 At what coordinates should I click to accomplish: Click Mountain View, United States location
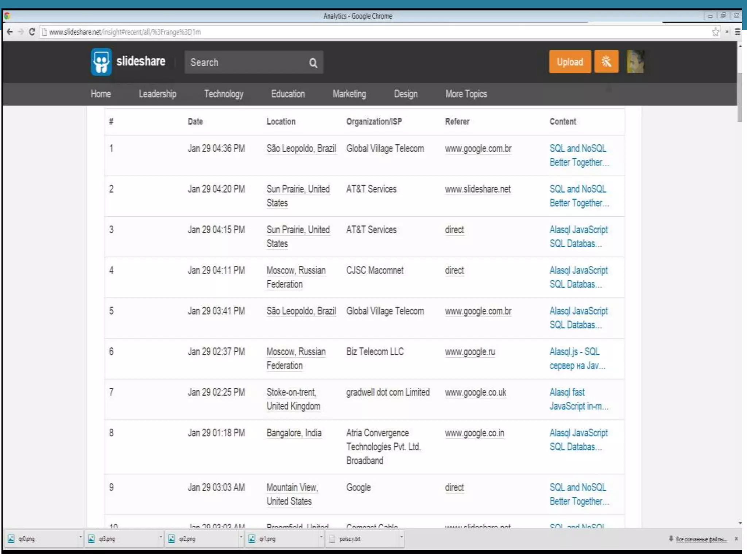pyautogui.click(x=292, y=494)
